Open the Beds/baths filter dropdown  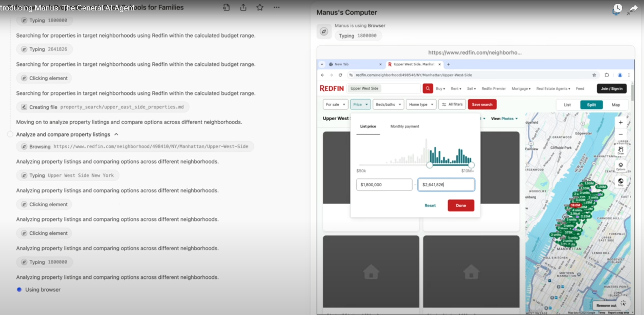point(388,104)
